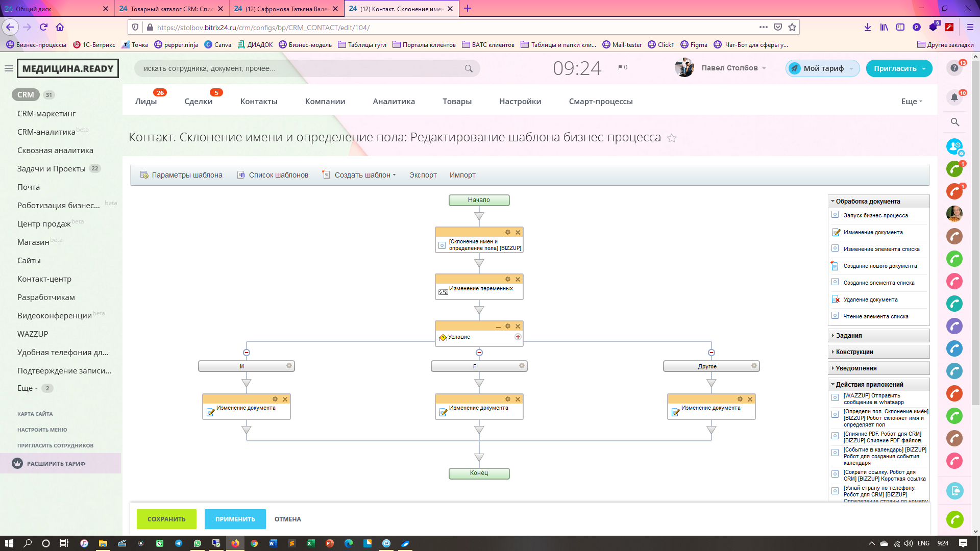Viewport: 980px width, 551px height.
Task: Open settings gear on Условие block
Action: click(508, 326)
